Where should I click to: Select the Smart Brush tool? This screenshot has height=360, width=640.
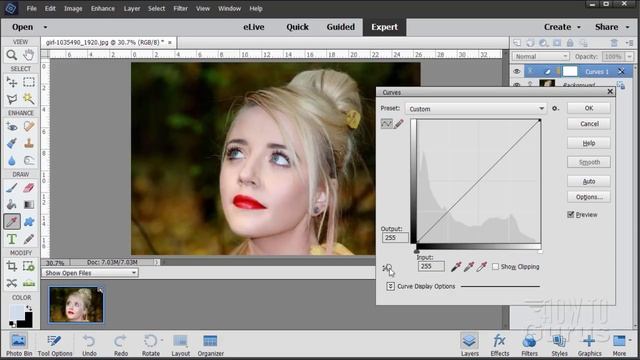[11, 143]
